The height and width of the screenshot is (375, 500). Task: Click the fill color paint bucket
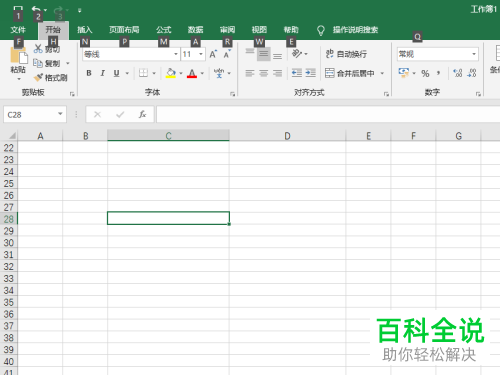point(171,73)
